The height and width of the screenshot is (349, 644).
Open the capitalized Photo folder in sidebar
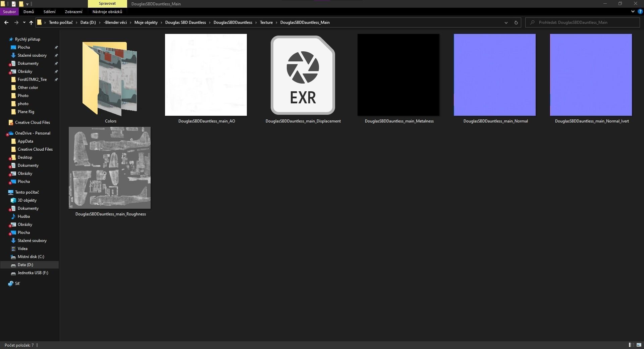tap(23, 96)
